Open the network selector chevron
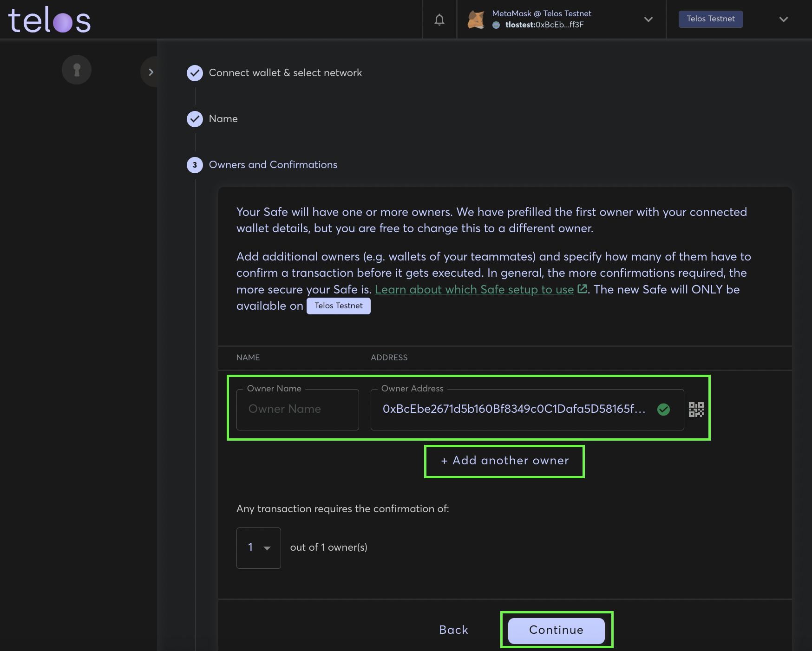812x651 pixels. pos(783,20)
